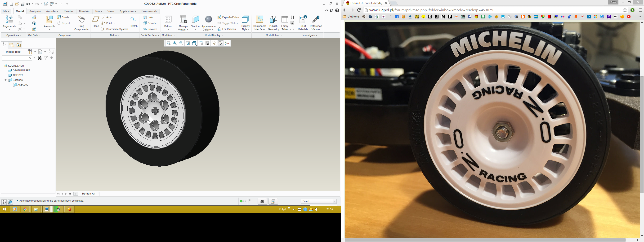Toggle the bookmark star in Chrome
Image resolution: width=644 pixels, height=242 pixels.
pyautogui.click(x=625, y=10)
